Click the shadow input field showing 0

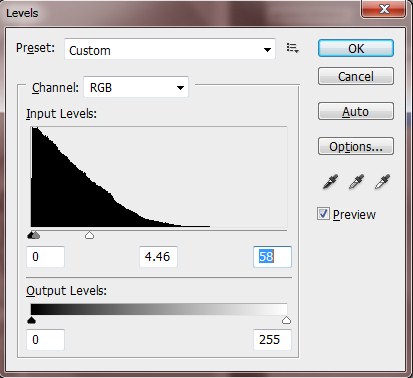pyautogui.click(x=45, y=257)
